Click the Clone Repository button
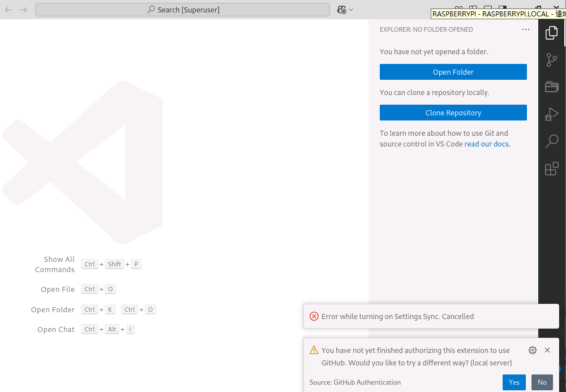Image resolution: width=566 pixels, height=392 pixels. pos(453,113)
